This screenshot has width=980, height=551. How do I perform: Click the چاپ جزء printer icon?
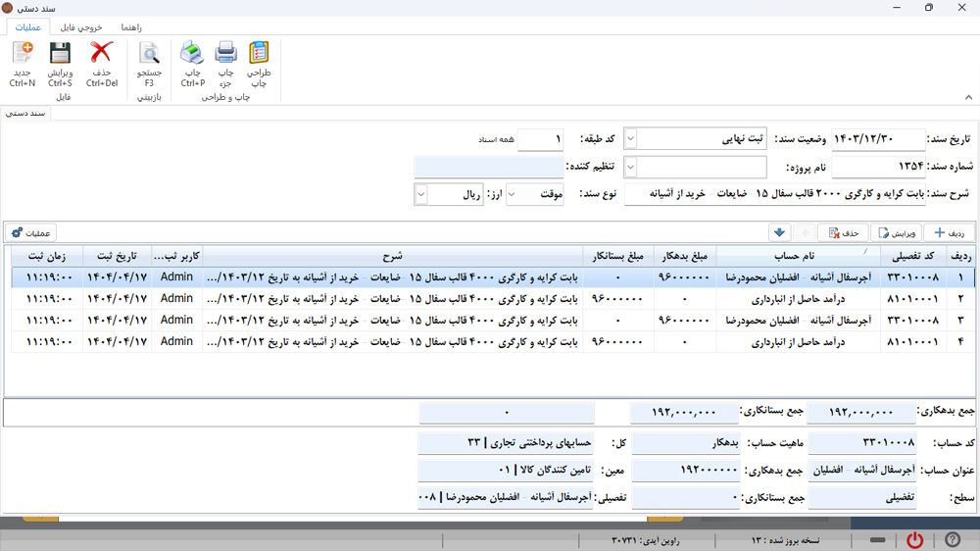click(x=225, y=54)
